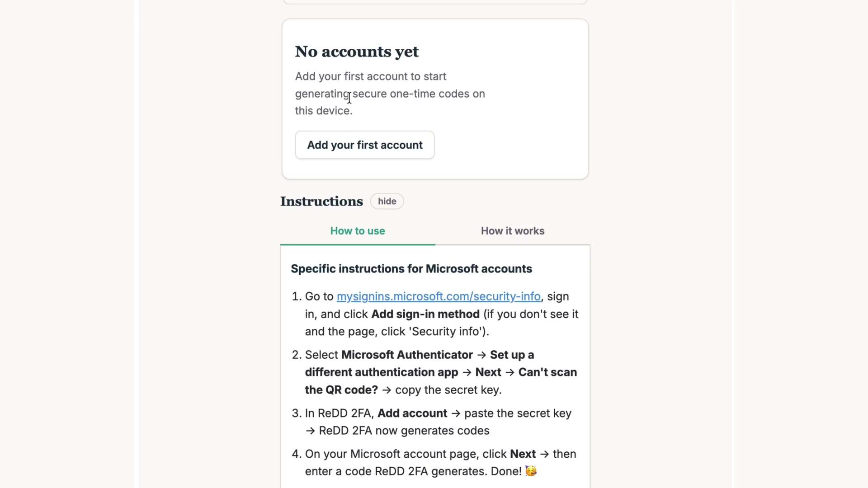Click the ReDD 2FA now generates codes text
The height and width of the screenshot is (488, 868).
404,431
